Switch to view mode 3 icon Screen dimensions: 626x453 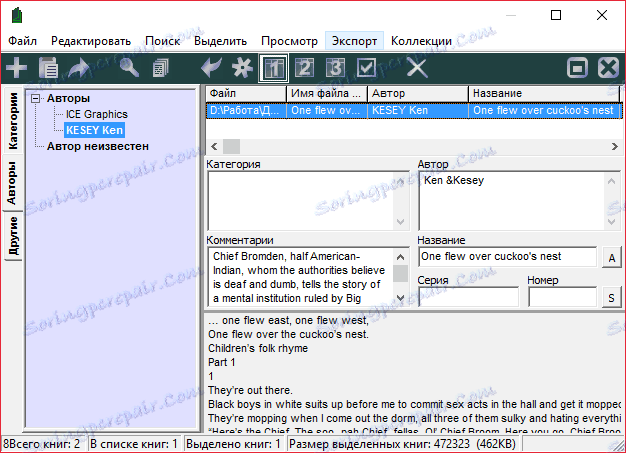(x=335, y=67)
